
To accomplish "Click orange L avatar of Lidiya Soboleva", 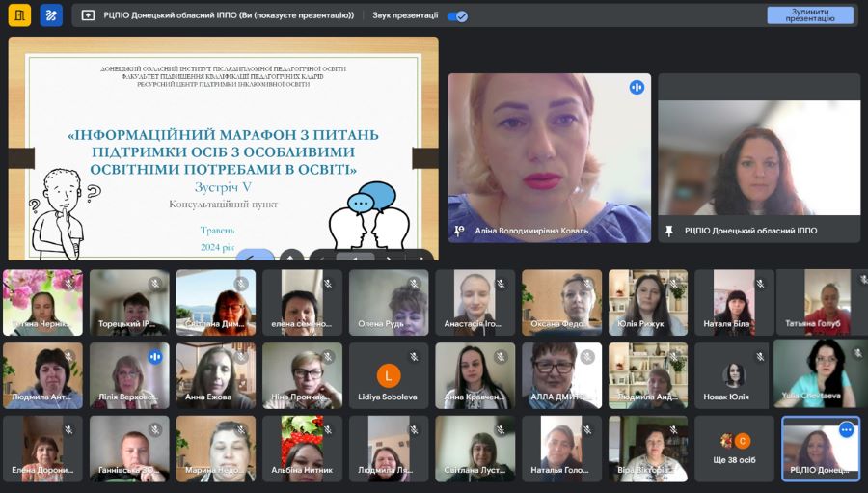I will [x=388, y=376].
